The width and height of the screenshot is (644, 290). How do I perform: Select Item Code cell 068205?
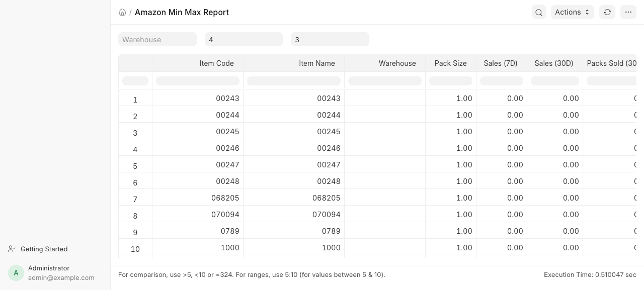198,198
